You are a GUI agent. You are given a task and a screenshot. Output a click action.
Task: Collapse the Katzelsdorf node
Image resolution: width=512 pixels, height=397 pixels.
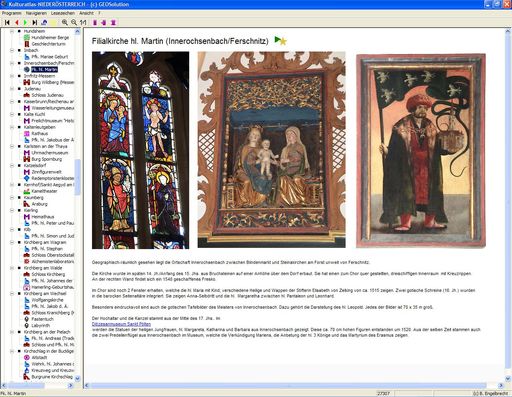pos(12,165)
